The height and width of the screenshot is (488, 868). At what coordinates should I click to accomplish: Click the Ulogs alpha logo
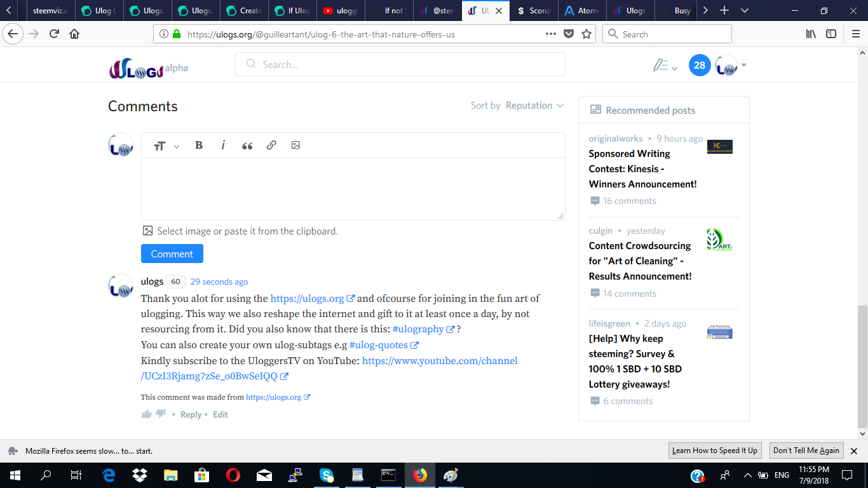pos(148,68)
